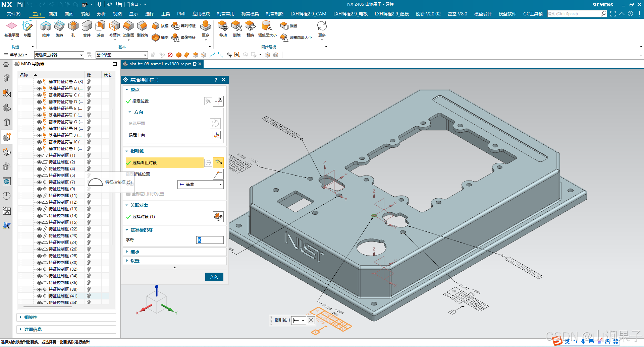Hide 基准特征符号 A (3) via eye icon
644x347 pixels.
click(39, 82)
